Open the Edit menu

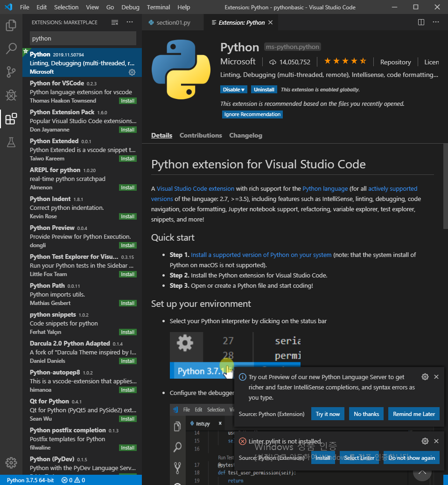[x=42, y=7]
